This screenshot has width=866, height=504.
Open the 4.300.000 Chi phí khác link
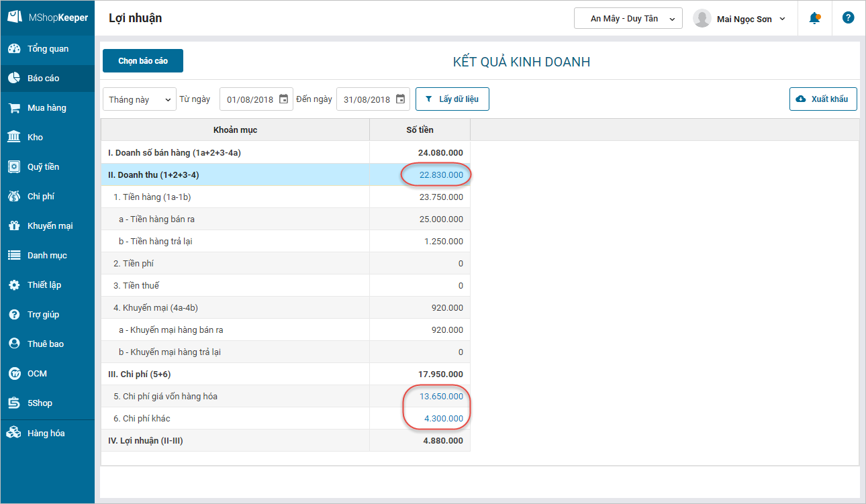(x=444, y=419)
